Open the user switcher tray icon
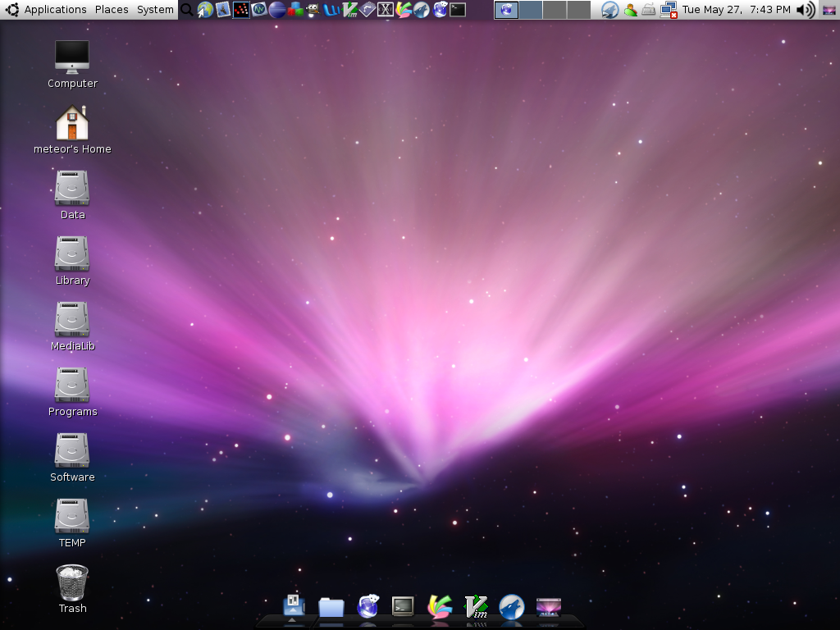Viewport: 840px width, 630px height. click(631, 10)
